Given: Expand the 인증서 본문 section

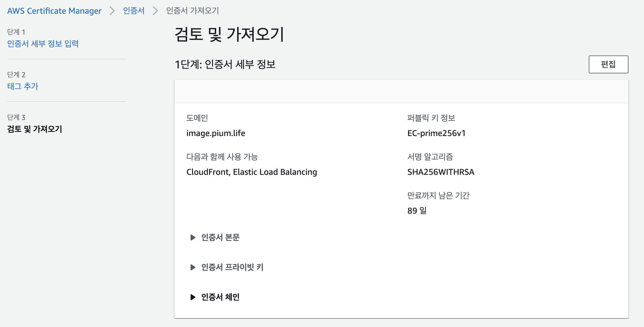Looking at the screenshot, I should (x=220, y=237).
